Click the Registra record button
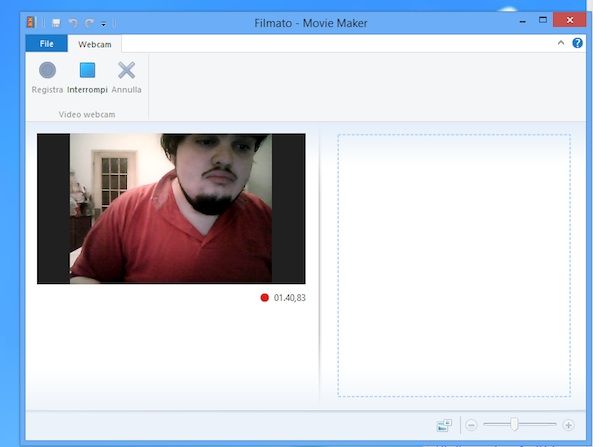The height and width of the screenshot is (447, 610). tap(47, 77)
